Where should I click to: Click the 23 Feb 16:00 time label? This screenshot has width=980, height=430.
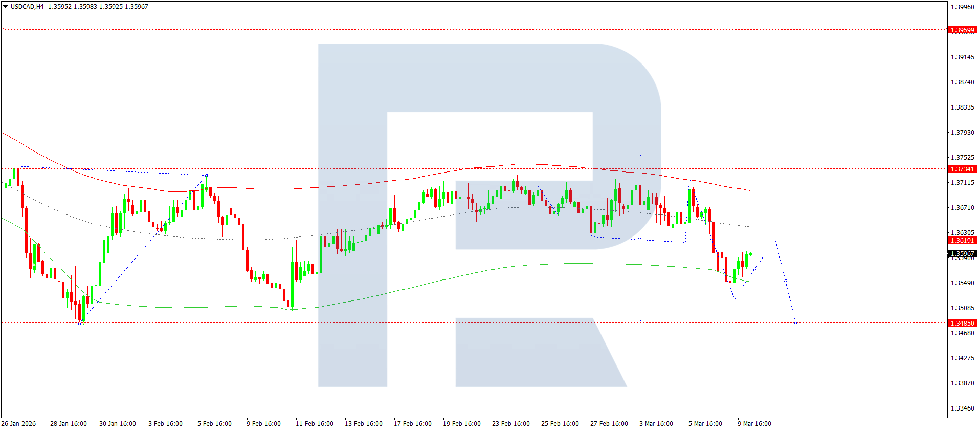click(x=510, y=423)
